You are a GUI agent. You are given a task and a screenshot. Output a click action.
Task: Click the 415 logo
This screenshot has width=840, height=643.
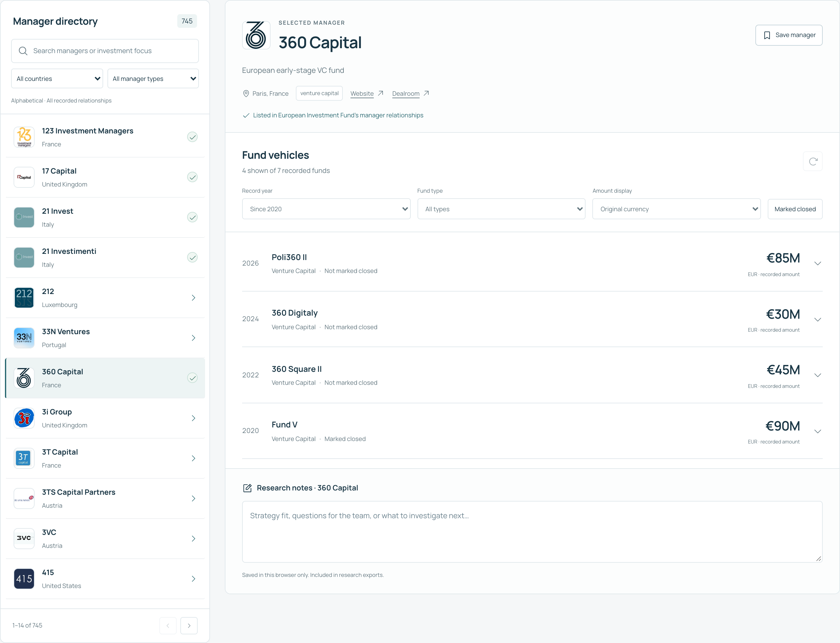click(x=24, y=579)
